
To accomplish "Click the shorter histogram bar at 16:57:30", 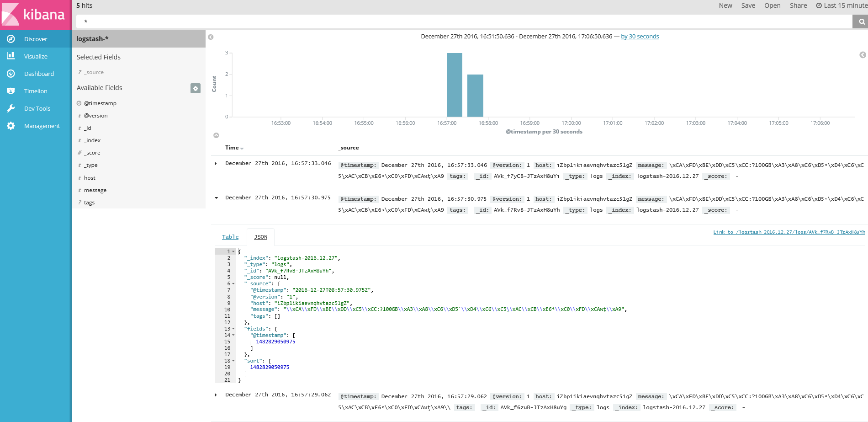I will 475,96.
